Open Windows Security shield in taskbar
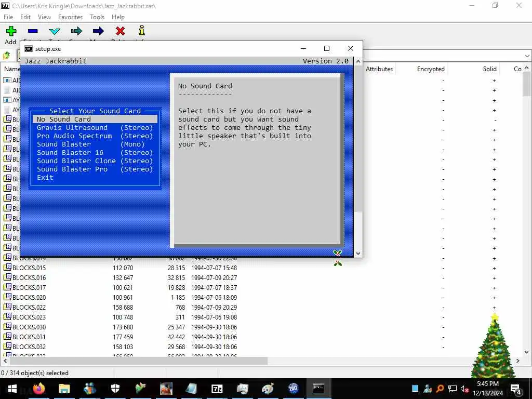The height and width of the screenshot is (399, 532). click(x=115, y=389)
